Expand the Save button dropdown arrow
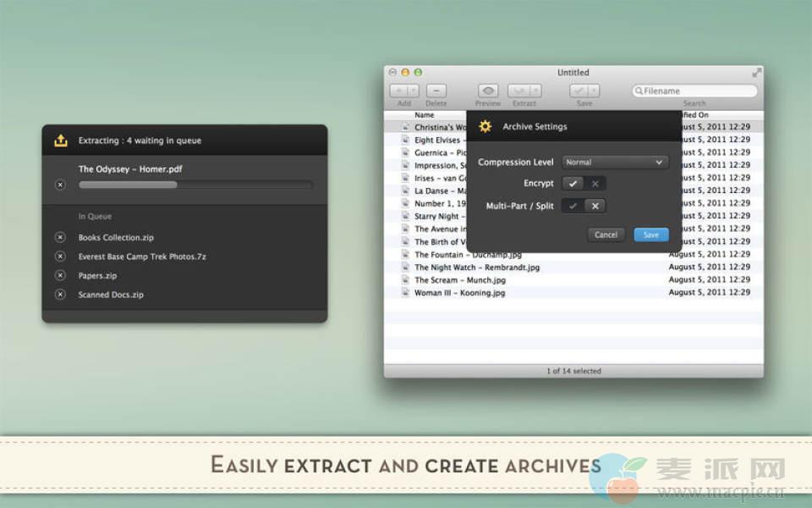 pos(594,91)
